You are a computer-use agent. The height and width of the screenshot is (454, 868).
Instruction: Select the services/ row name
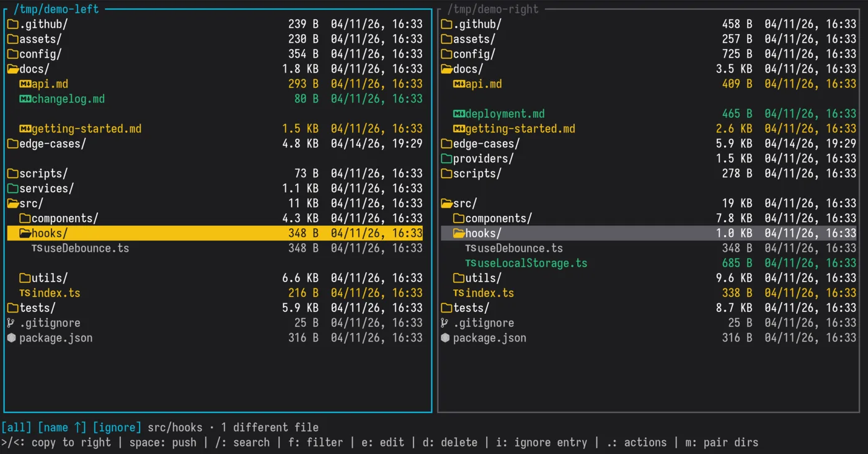coord(46,189)
